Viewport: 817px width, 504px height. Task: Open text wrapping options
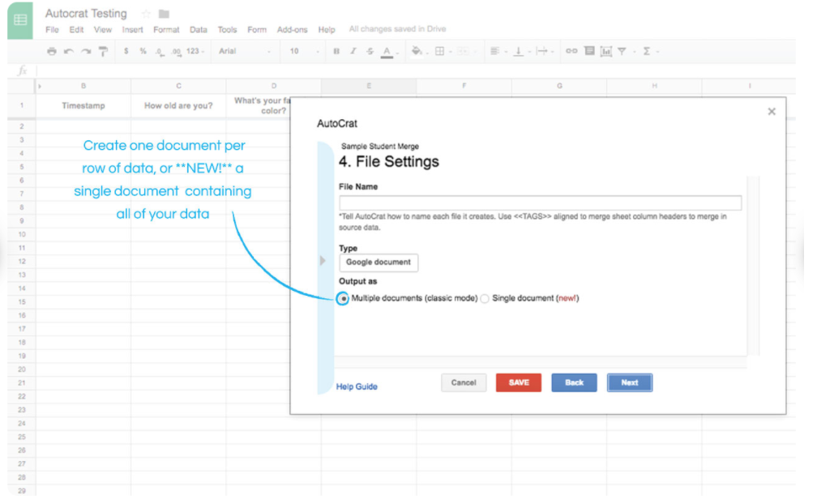(542, 51)
